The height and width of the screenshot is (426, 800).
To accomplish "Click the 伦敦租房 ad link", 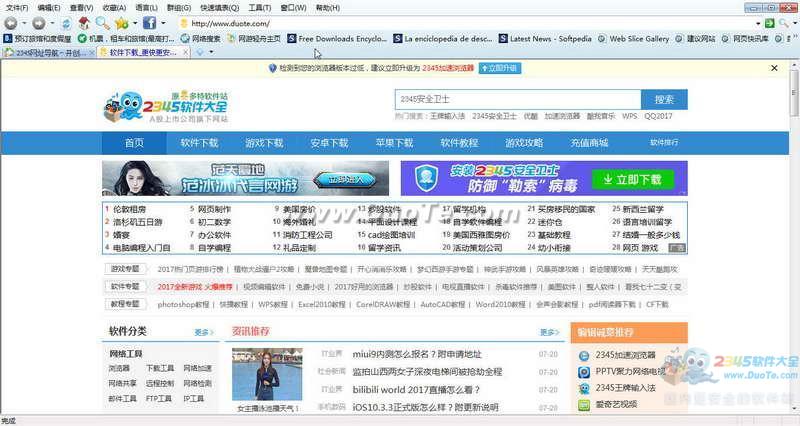I will tap(129, 209).
